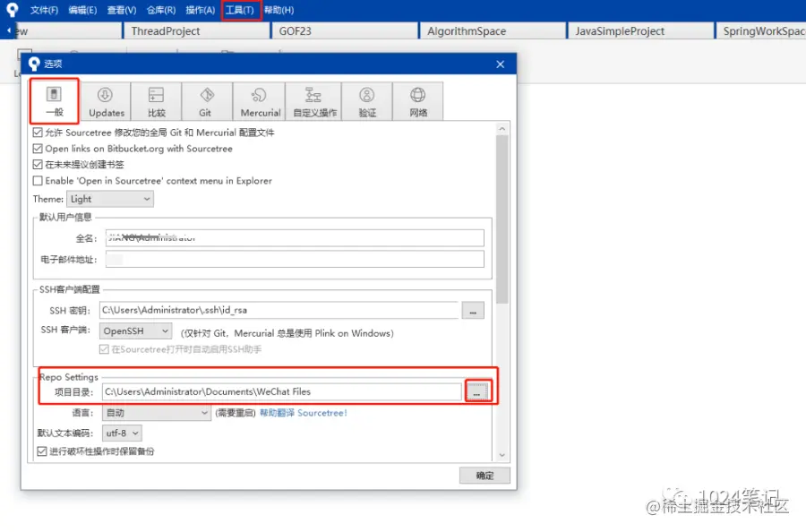Open the 操作(A) menu

(x=200, y=10)
